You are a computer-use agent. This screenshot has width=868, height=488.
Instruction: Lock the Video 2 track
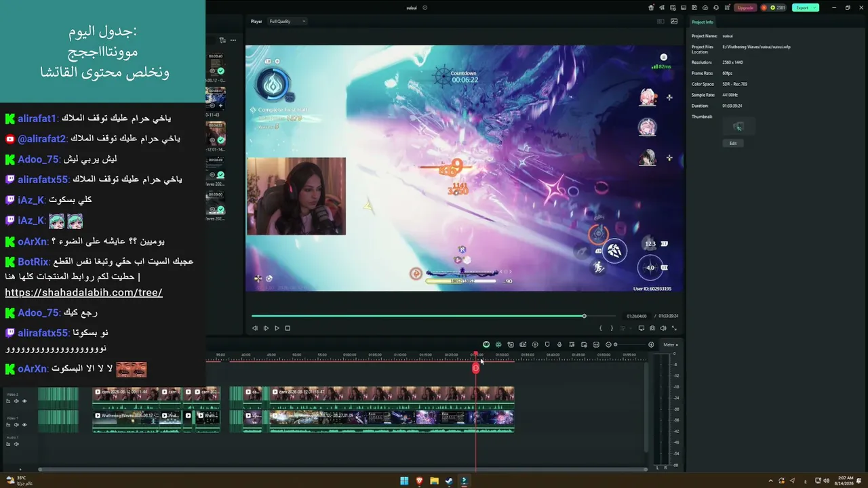(8, 401)
